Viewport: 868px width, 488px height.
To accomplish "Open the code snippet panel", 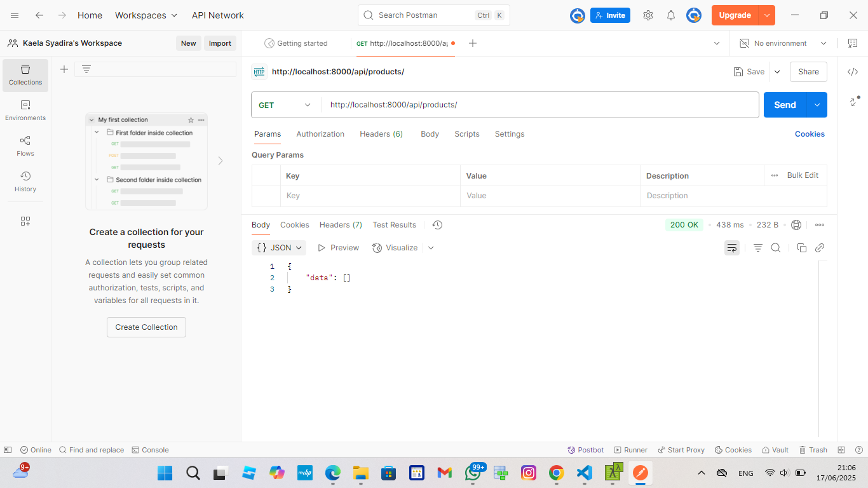I will pyautogui.click(x=853, y=72).
